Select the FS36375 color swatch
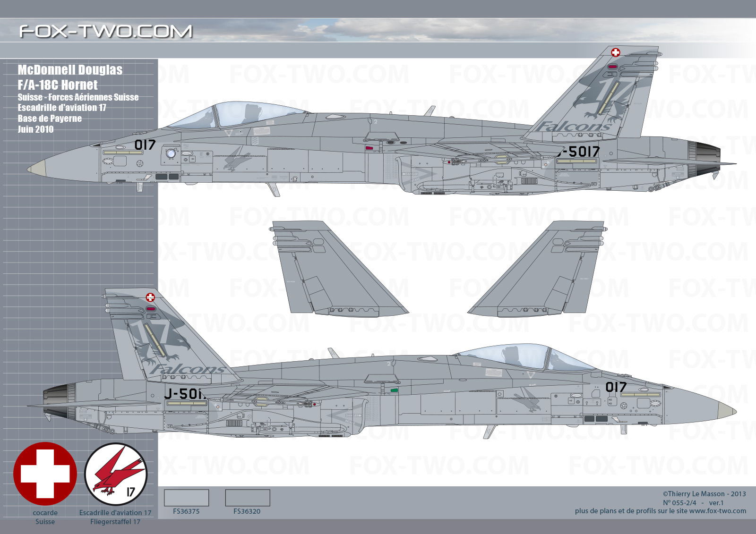 click(x=186, y=498)
